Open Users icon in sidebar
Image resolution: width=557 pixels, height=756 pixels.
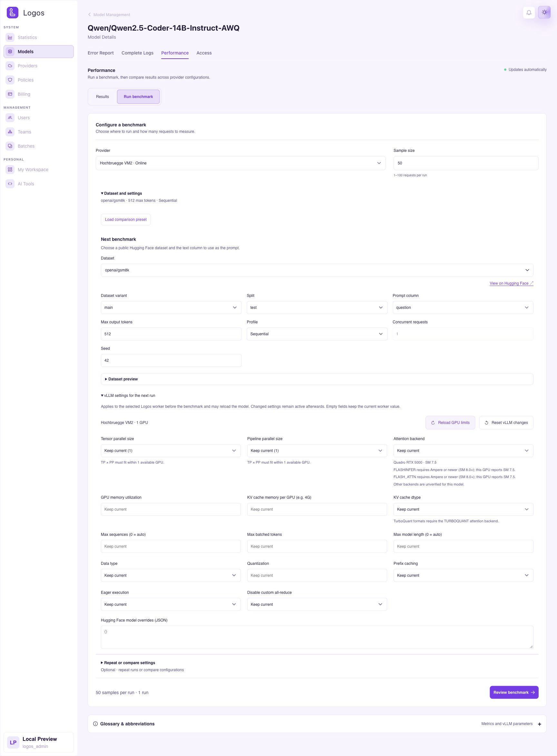point(10,118)
